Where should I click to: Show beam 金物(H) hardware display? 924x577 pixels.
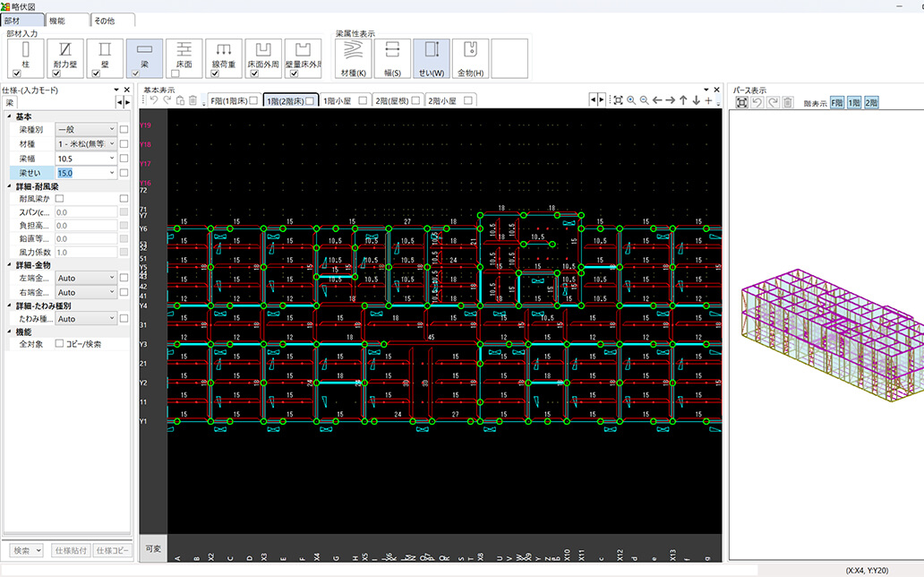point(470,56)
